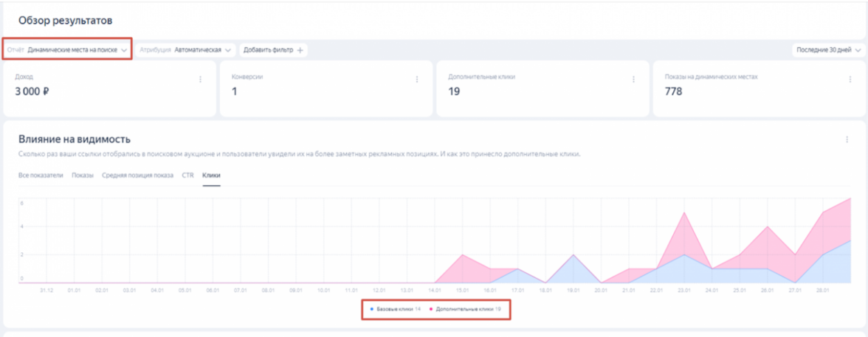
Task: Open the Последние 30 дней date range dropdown
Action: [828, 50]
